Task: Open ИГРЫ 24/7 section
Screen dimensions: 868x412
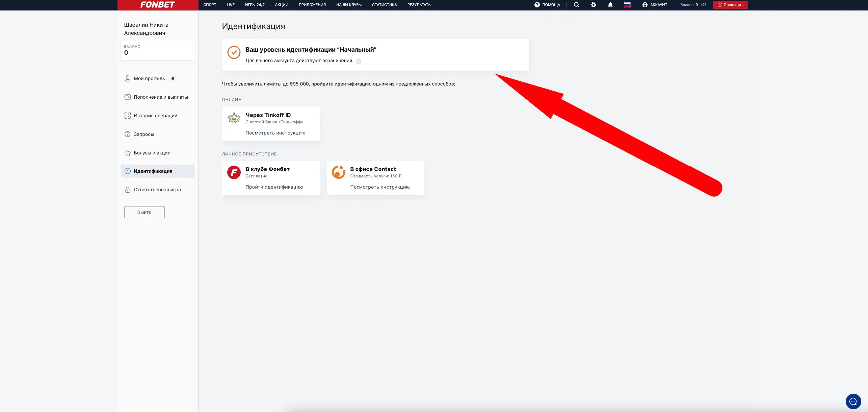Action: (x=255, y=5)
